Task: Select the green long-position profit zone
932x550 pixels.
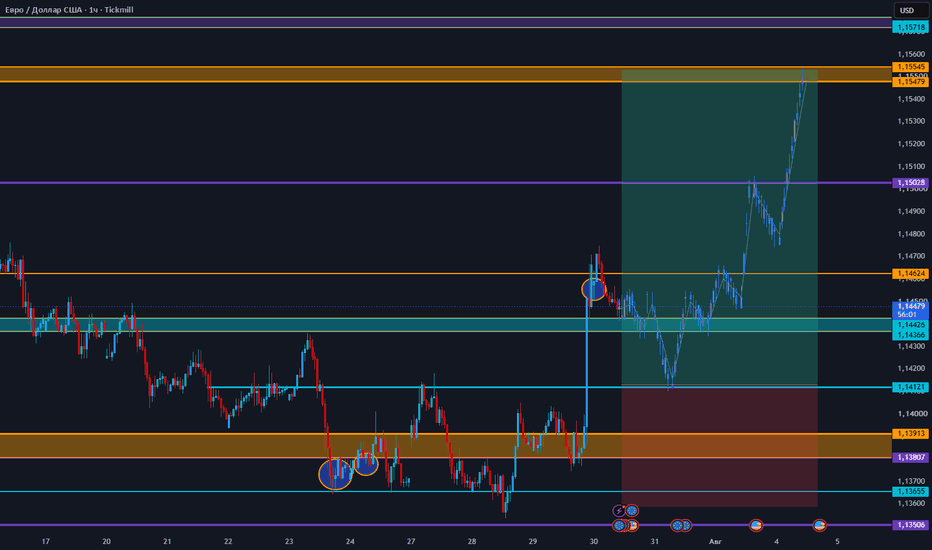Action: pos(719,228)
